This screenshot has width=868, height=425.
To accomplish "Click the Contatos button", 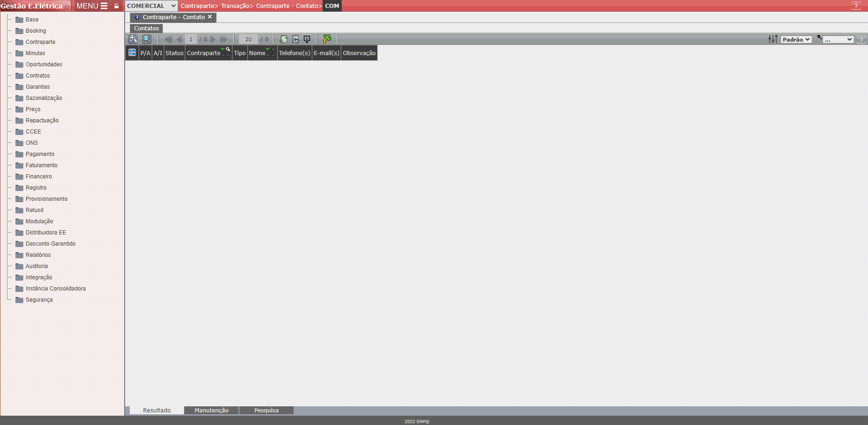I will coord(147,28).
